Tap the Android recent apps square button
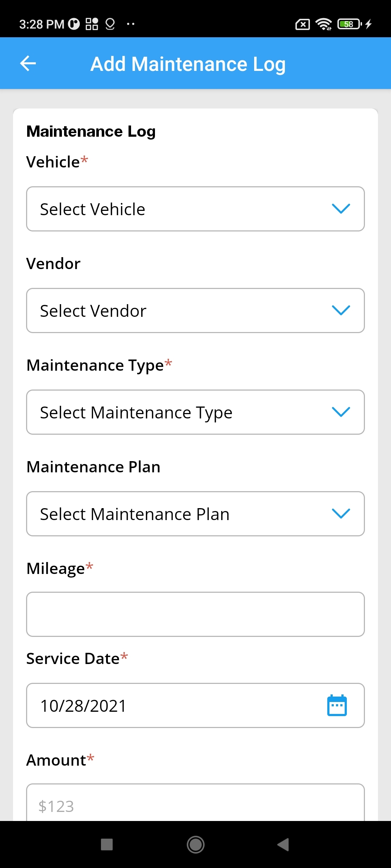Viewport: 391px width, 868px height. (x=107, y=844)
